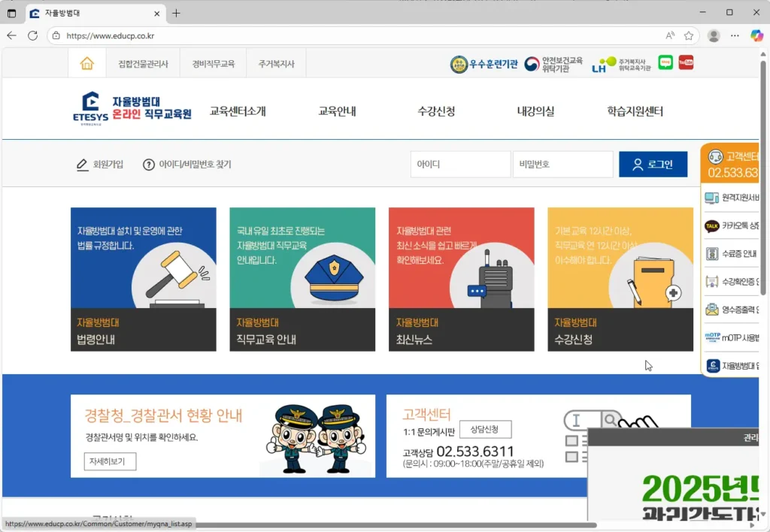Open the 교육센터소개 menu
Screen dimensions: 770x532
pyautogui.click(x=238, y=111)
